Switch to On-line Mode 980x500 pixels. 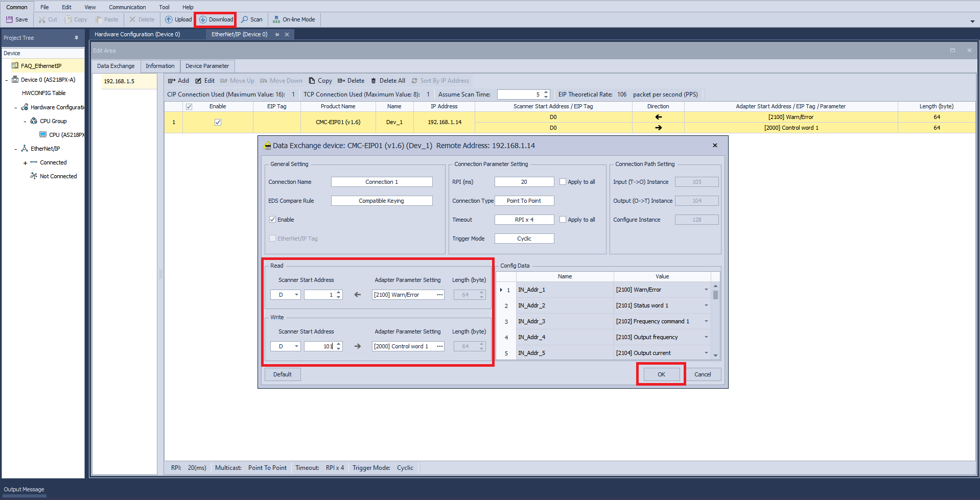click(294, 19)
